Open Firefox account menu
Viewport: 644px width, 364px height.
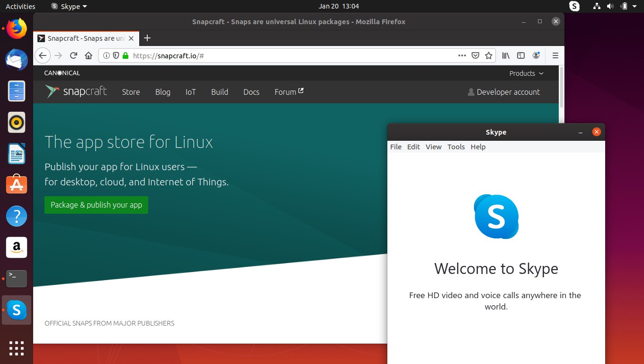pyautogui.click(x=536, y=55)
